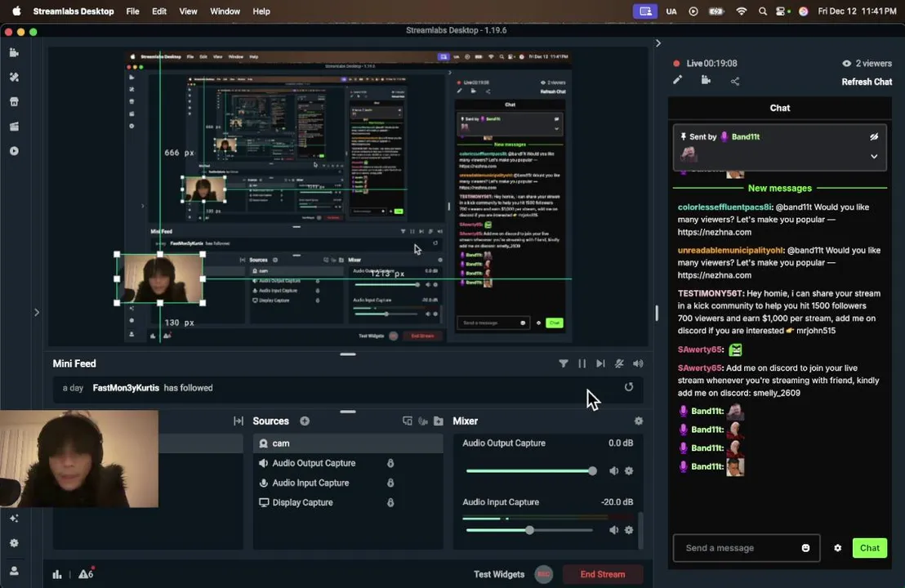Screen dimensions: 905x588
Task: Open the File menu
Action: (133, 11)
